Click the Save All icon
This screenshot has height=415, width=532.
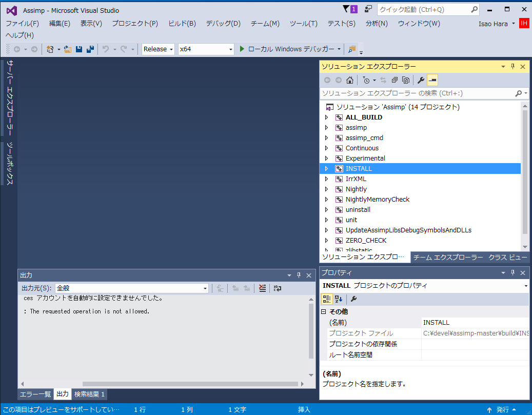click(x=90, y=49)
